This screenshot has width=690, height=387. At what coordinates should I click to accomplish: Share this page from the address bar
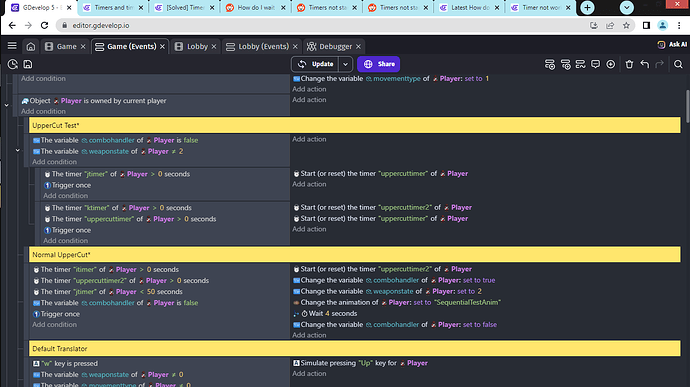click(610, 26)
